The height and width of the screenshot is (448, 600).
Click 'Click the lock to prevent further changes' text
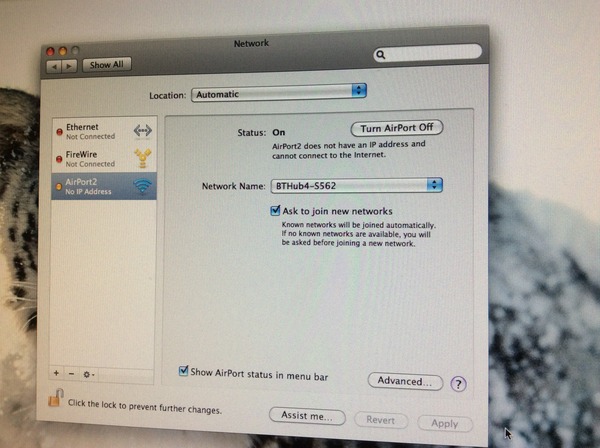(x=145, y=406)
